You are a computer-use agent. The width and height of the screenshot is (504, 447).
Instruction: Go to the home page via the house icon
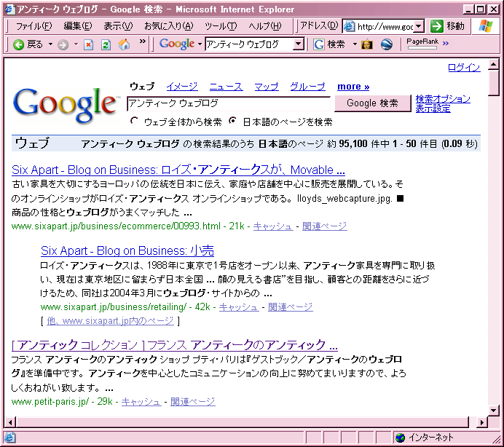[x=124, y=44]
